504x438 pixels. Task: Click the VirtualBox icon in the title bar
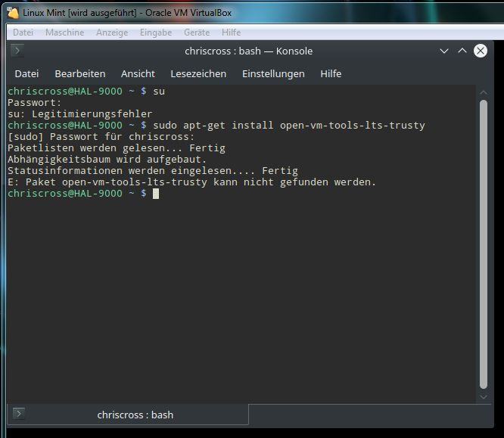coord(13,13)
